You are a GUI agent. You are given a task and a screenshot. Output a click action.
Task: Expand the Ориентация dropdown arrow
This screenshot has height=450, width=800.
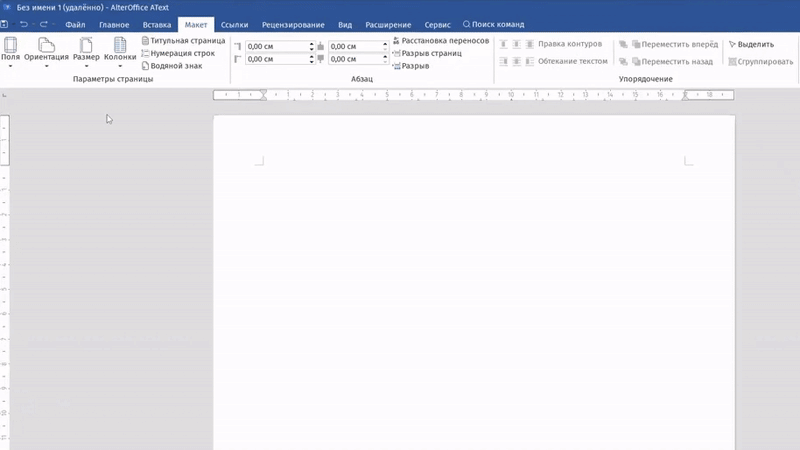(46, 66)
